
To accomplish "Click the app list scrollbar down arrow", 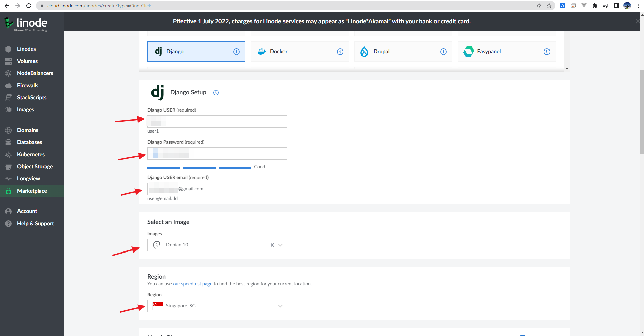I will 567,69.
